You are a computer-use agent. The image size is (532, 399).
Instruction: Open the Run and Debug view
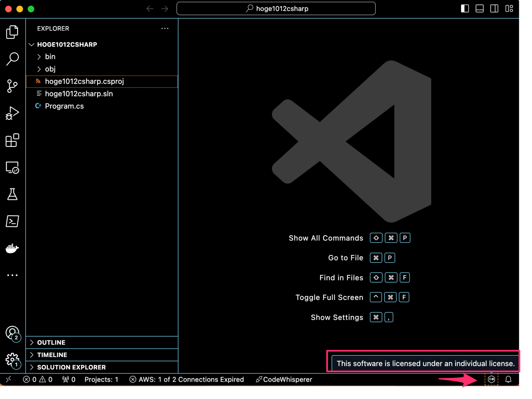coord(12,113)
